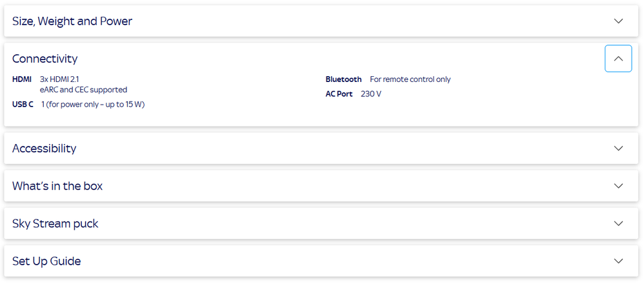Click the Accessibility row chevron icon
Viewport: 644px width, 286px height.
click(x=618, y=148)
